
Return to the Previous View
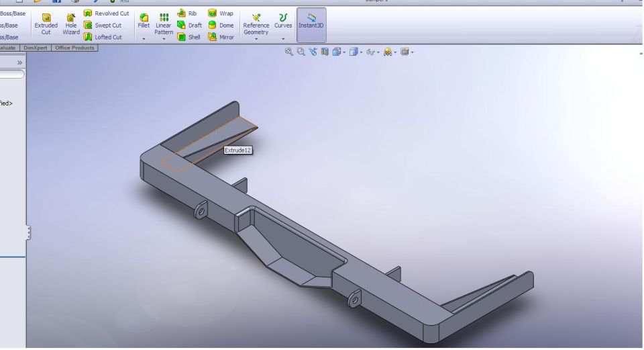point(313,52)
